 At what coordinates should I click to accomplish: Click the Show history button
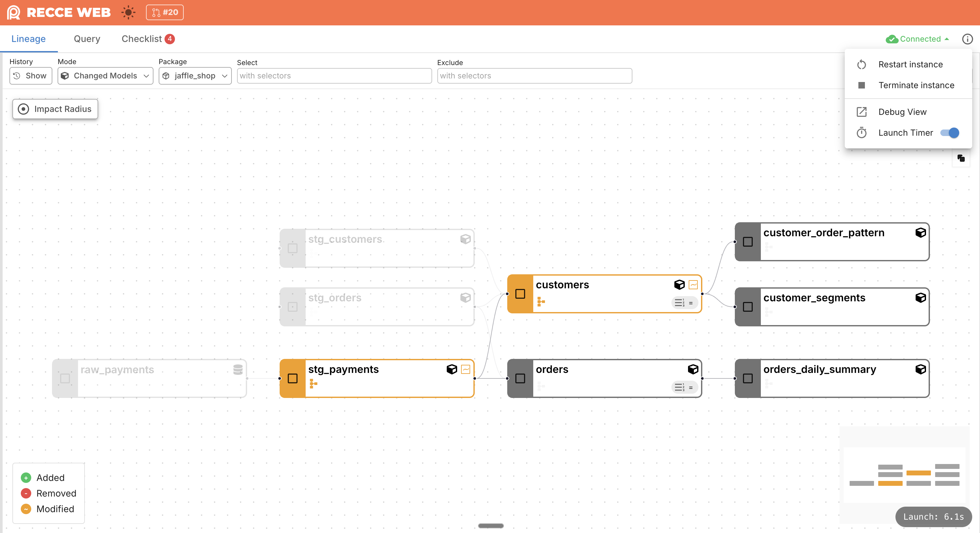(31, 75)
